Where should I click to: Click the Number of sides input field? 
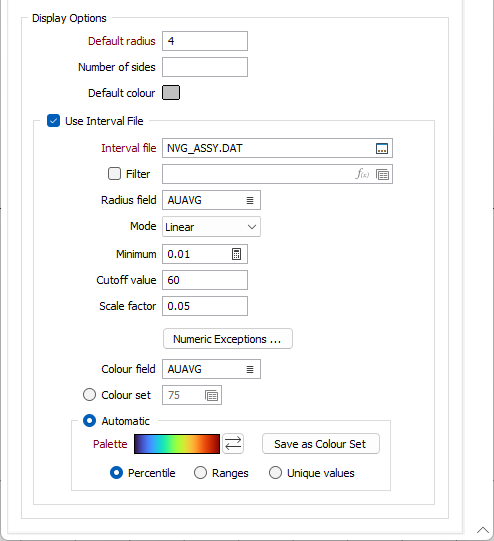pyautogui.click(x=205, y=67)
